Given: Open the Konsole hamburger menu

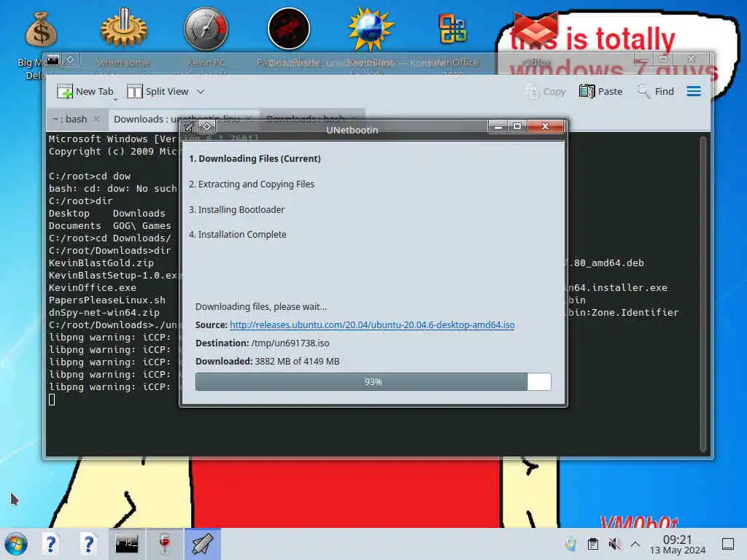Looking at the screenshot, I should click(694, 91).
